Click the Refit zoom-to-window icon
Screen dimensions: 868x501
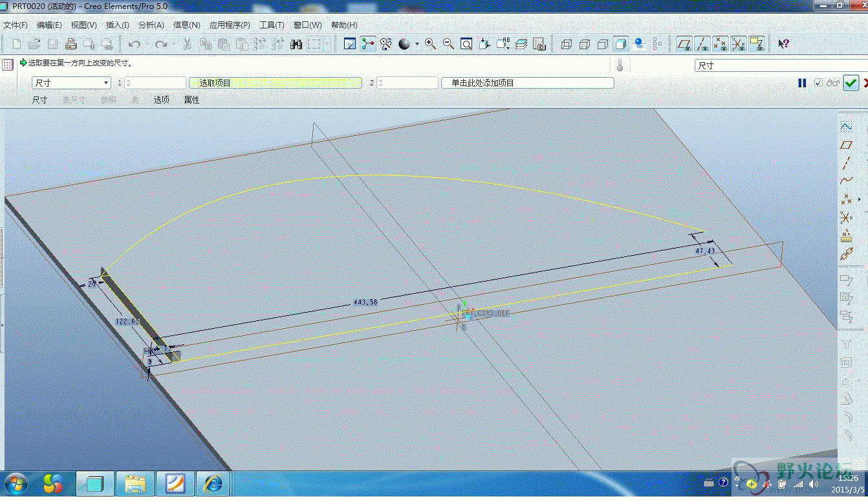pyautogui.click(x=466, y=44)
